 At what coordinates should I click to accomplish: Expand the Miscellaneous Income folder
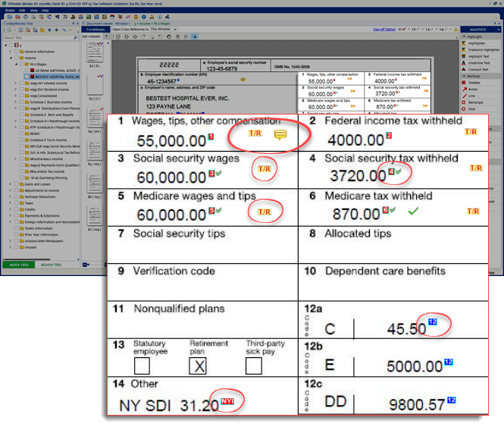[15, 159]
